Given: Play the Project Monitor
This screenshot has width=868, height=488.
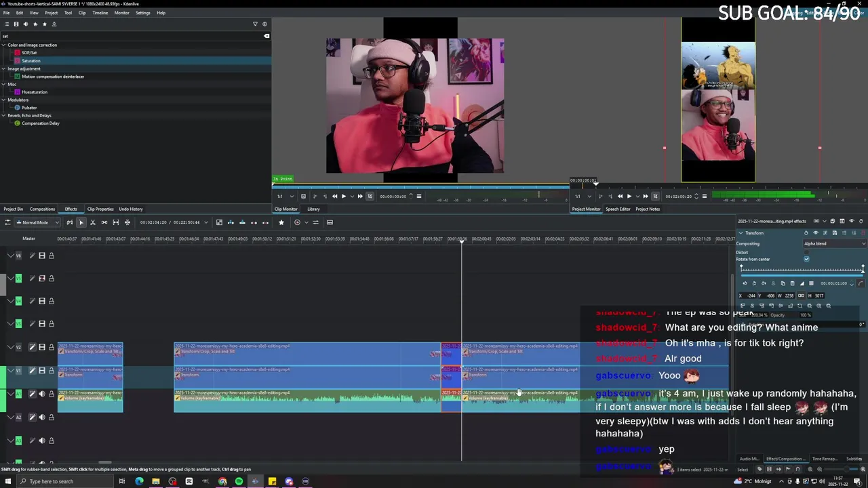Looking at the screenshot, I should (629, 197).
